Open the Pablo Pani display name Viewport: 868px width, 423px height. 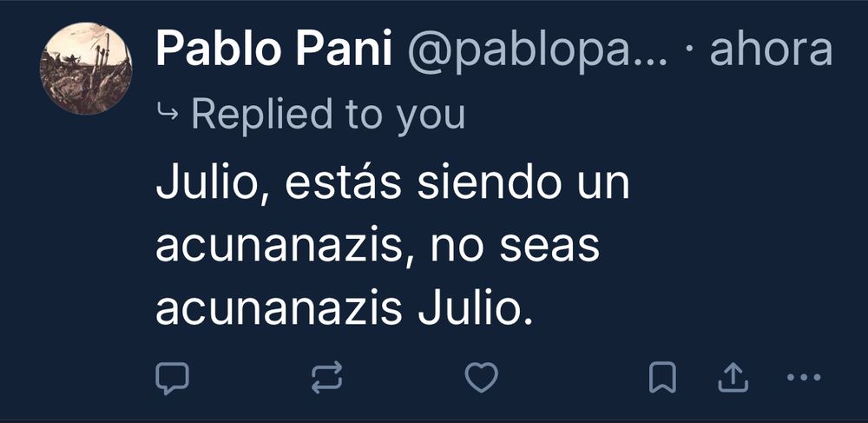[274, 50]
